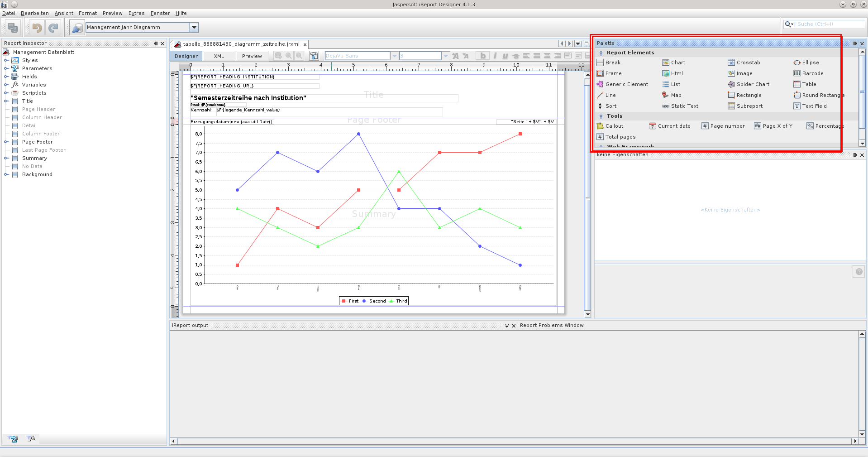The width and height of the screenshot is (868, 457).
Task: Expand the Styles tree node
Action: coord(6,60)
